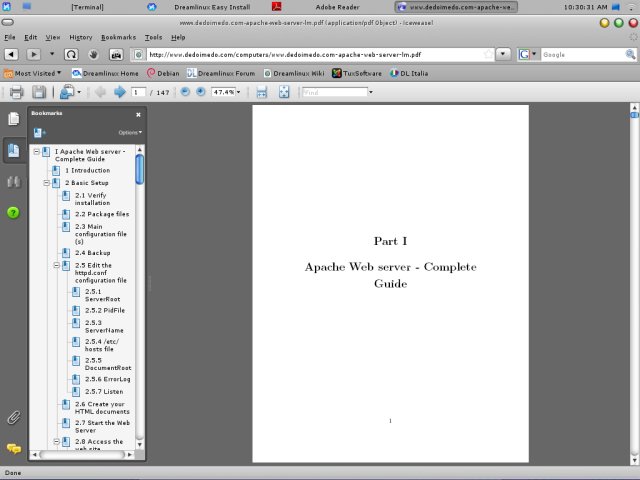Open the Tools menu

pos(153,37)
